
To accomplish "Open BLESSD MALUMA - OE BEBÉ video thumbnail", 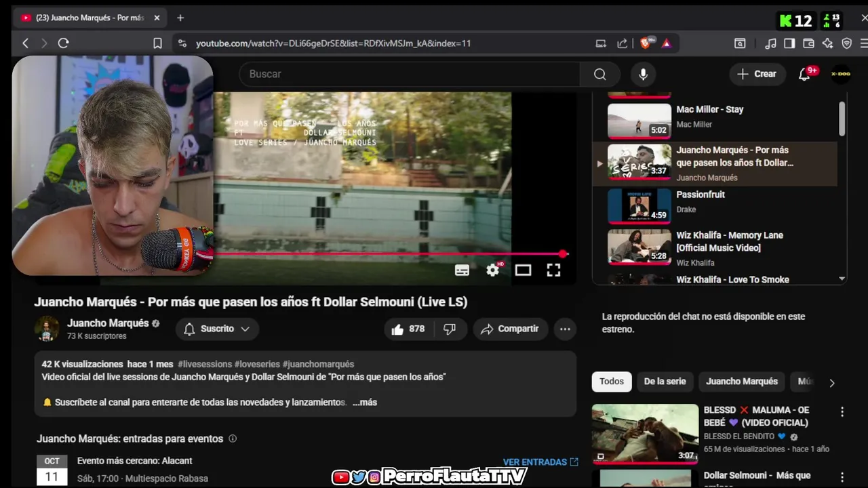I will coord(645,434).
